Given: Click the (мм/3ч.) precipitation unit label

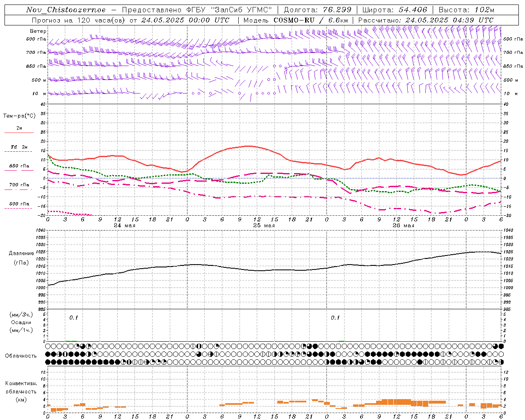Looking at the screenshot, I should (21, 315).
